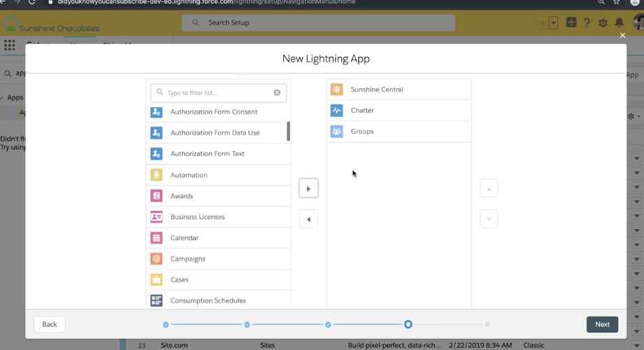644x350 pixels.
Task: Open the Setup gear menu
Action: [x=603, y=22]
